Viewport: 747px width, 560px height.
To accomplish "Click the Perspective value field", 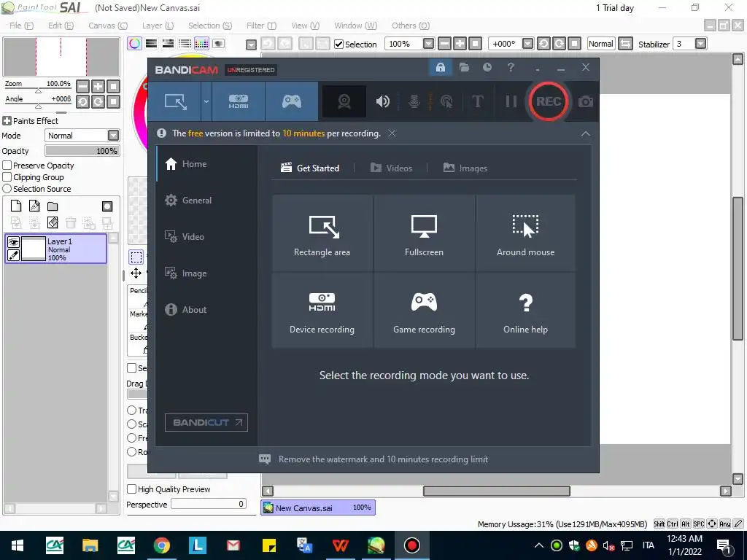I will [x=209, y=505].
